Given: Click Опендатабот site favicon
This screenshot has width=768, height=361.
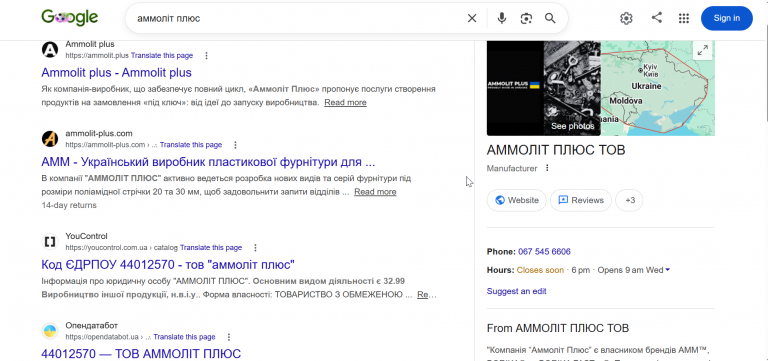Looking at the screenshot, I should click(50, 331).
